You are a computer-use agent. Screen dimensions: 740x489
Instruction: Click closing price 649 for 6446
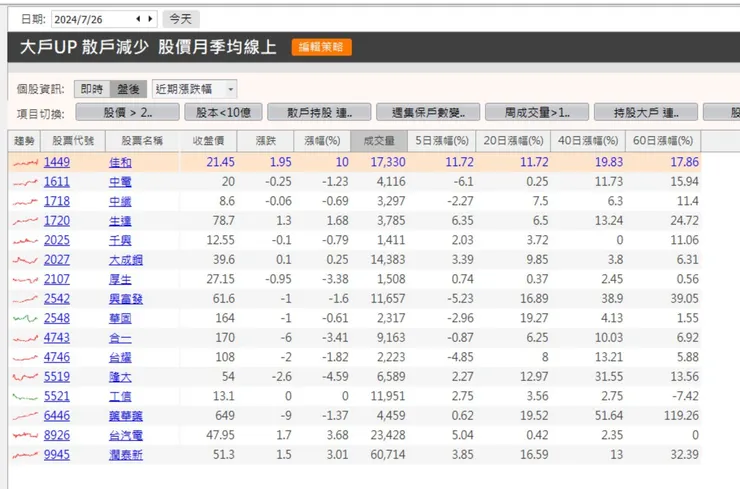tap(225, 415)
